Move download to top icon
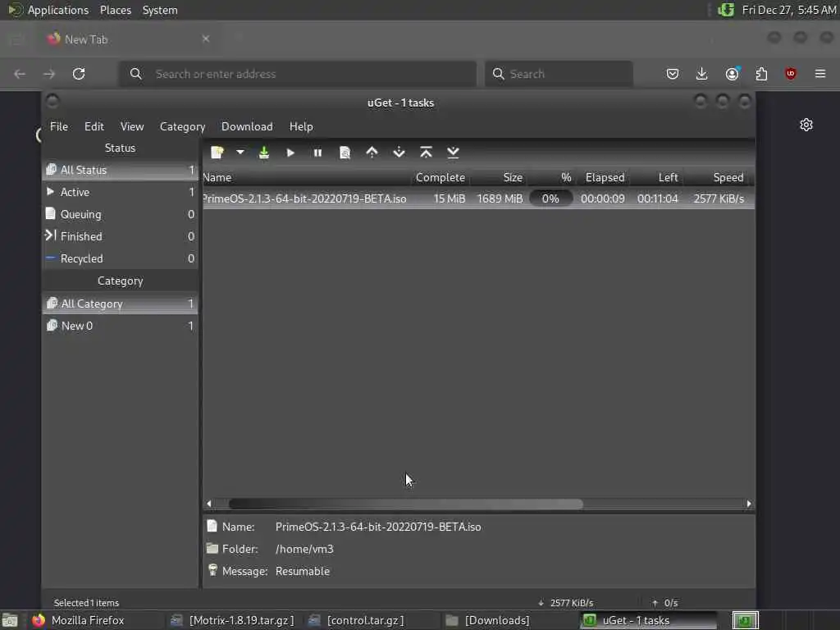840x630 pixels. coord(426,153)
